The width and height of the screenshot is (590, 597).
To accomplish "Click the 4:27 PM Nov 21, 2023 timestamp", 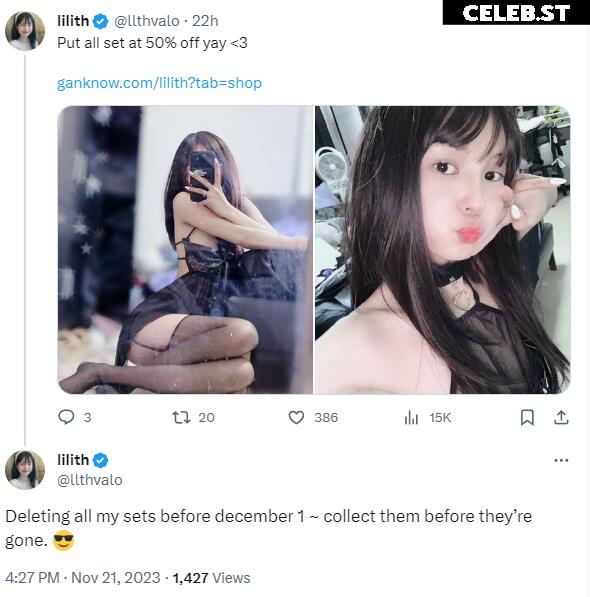I will (83, 578).
